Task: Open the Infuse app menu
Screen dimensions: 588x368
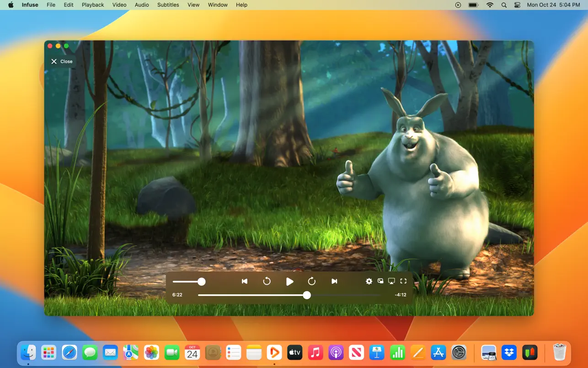Action: point(30,5)
